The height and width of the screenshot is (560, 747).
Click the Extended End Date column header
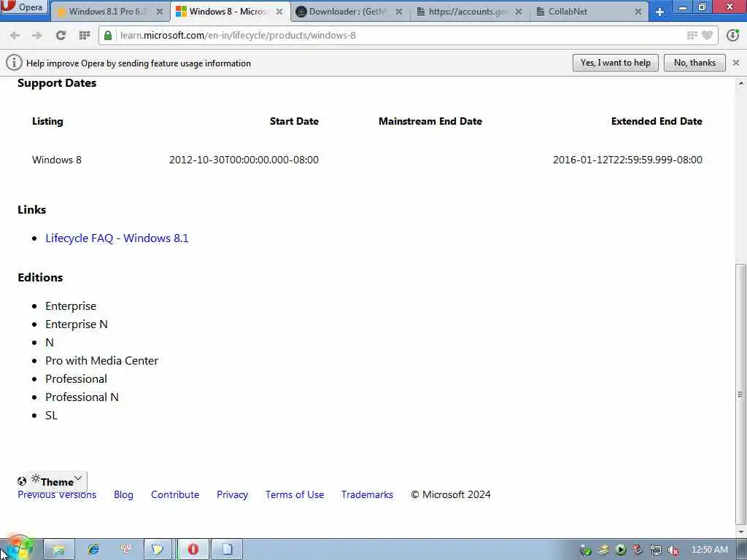tap(657, 122)
